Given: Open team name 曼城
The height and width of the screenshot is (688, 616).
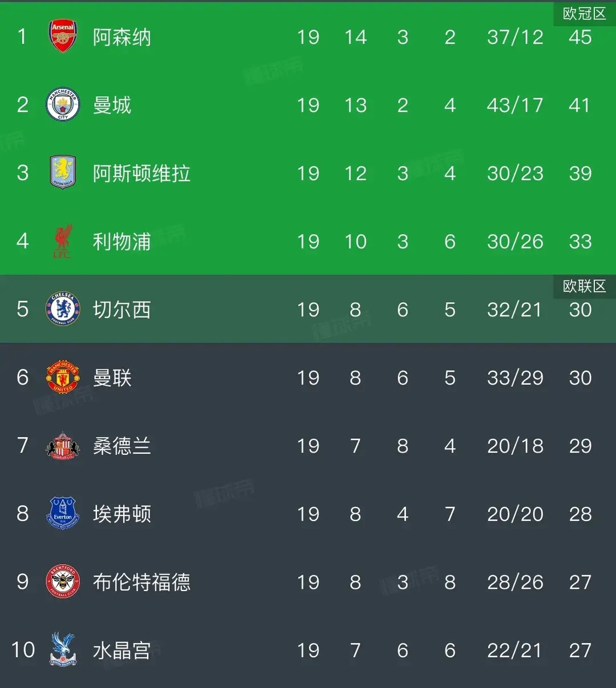Looking at the screenshot, I should click(x=112, y=105).
